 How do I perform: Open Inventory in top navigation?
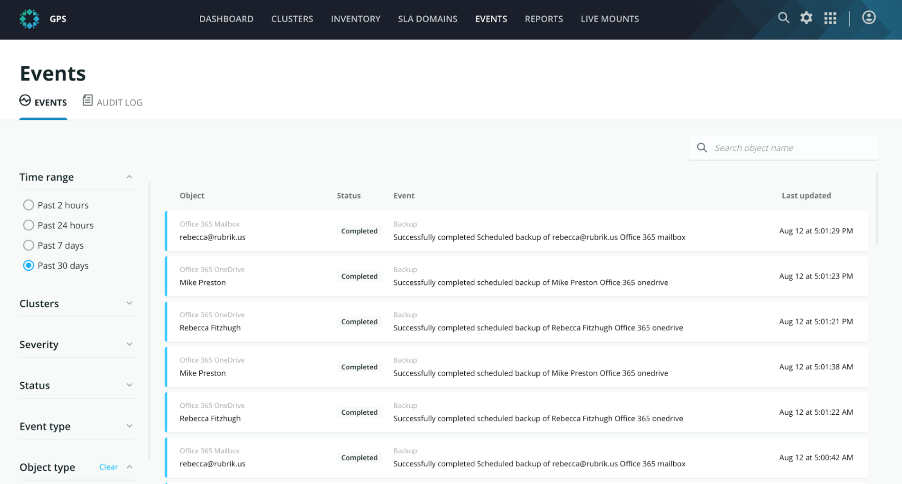[356, 19]
